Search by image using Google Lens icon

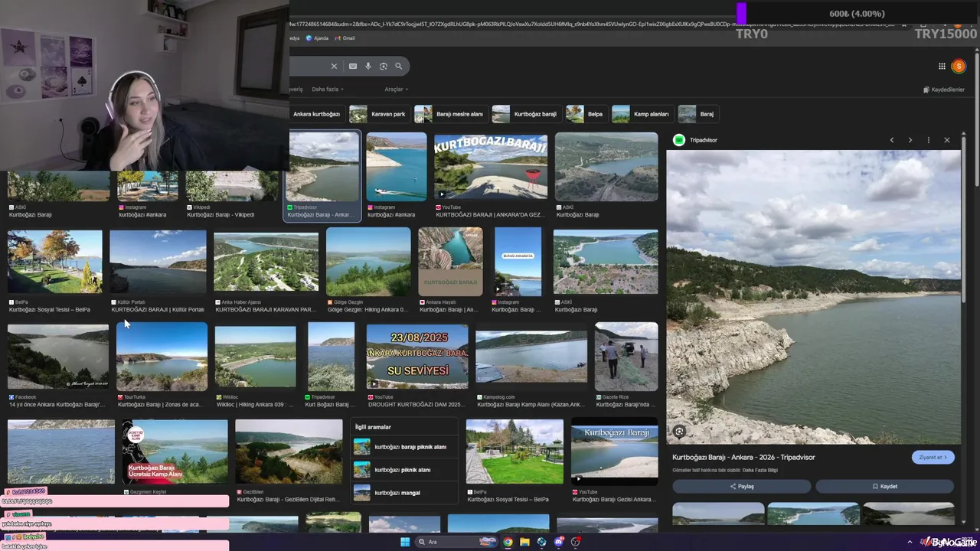coord(384,67)
